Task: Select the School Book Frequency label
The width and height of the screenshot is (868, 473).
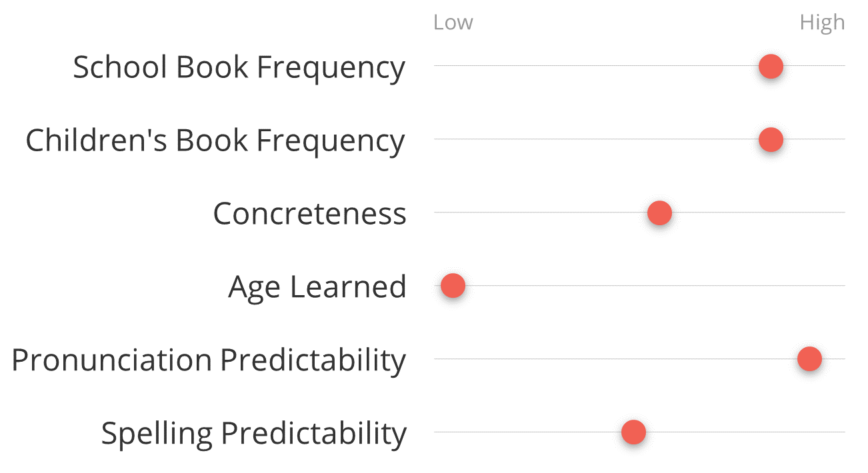Action: (239, 67)
